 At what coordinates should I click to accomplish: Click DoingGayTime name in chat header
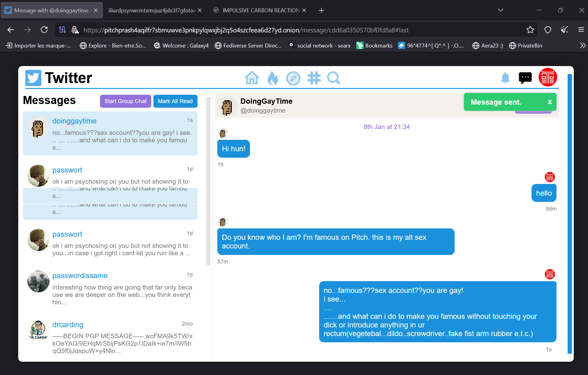pos(266,101)
